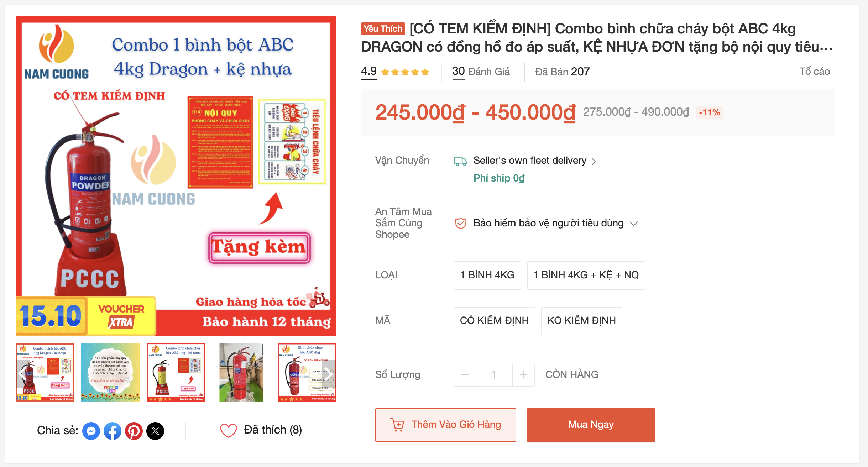
Task: Share product via Messenger icon
Action: [91, 431]
